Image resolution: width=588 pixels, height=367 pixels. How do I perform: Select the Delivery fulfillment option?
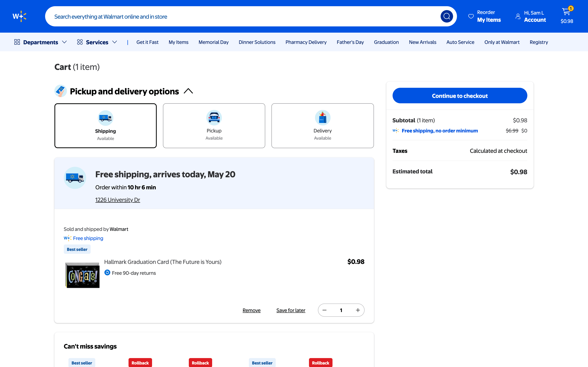coord(322,125)
